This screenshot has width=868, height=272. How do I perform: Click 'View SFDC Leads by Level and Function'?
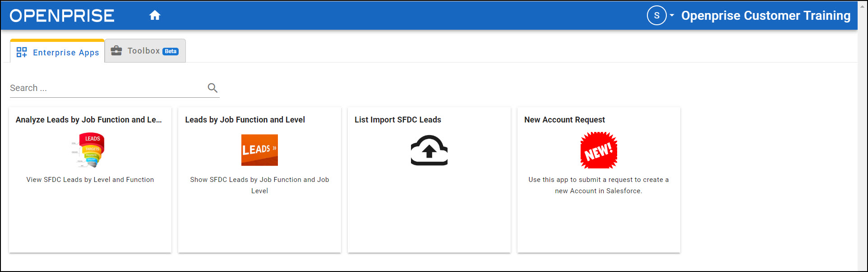click(90, 180)
